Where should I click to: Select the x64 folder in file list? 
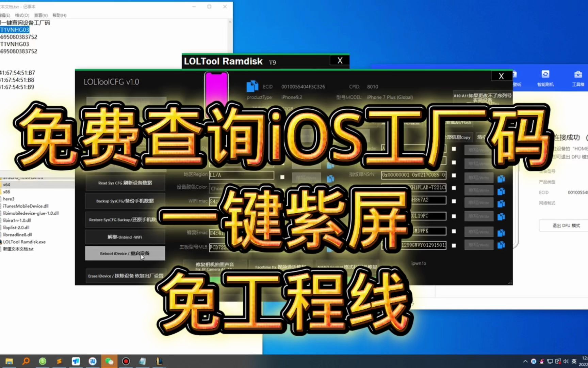coord(6,184)
